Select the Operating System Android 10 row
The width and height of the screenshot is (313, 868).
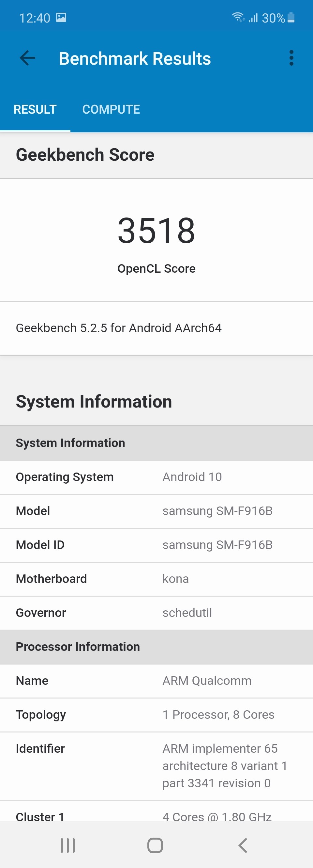156,477
